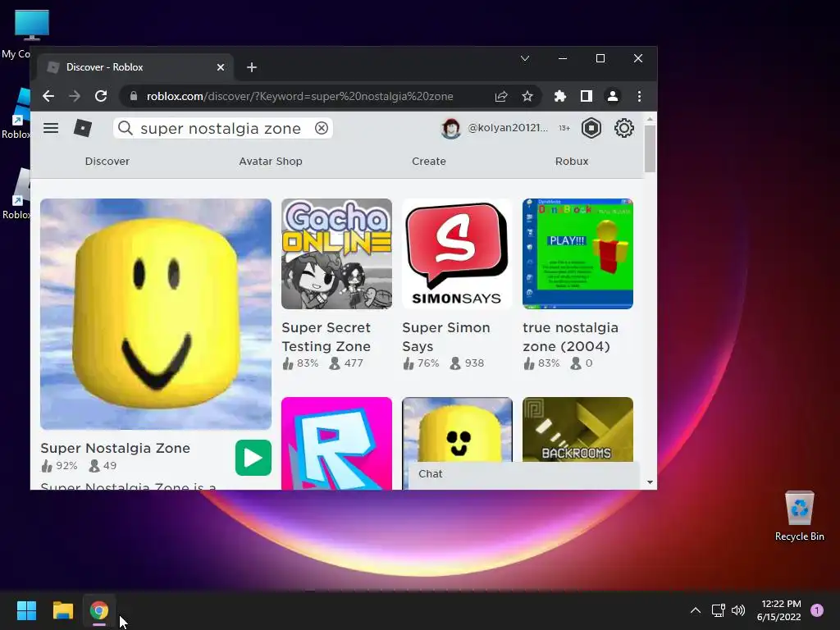840x630 pixels.
Task: Open the Robux hexagon icon
Action: click(591, 128)
